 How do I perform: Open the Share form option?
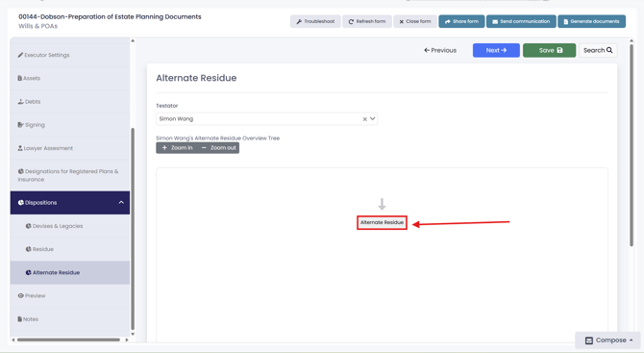461,21
